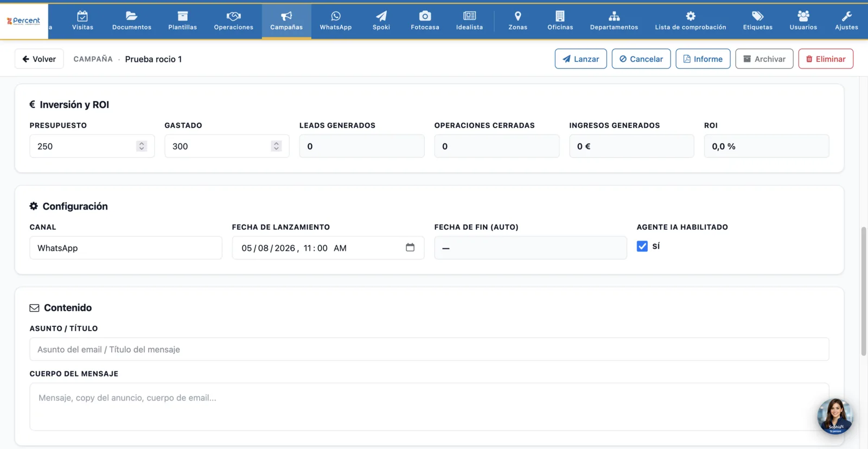Click the Fecha de lanzamiento date field

328,248
